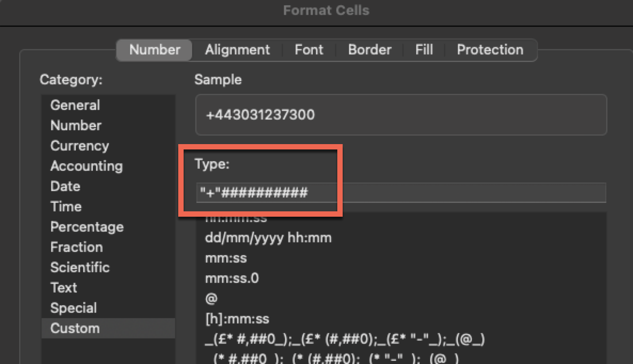The width and height of the screenshot is (633, 364).
Task: Open the Font tab
Action: click(308, 50)
